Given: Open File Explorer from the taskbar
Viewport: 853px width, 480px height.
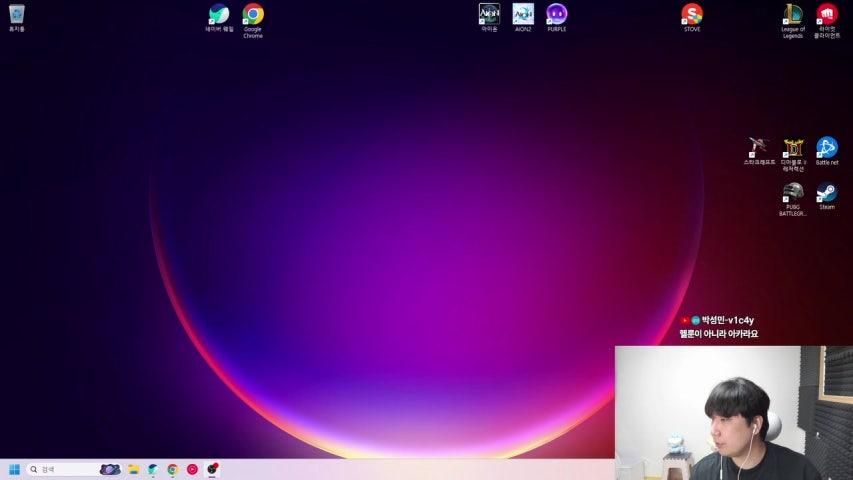Looking at the screenshot, I should pos(133,469).
